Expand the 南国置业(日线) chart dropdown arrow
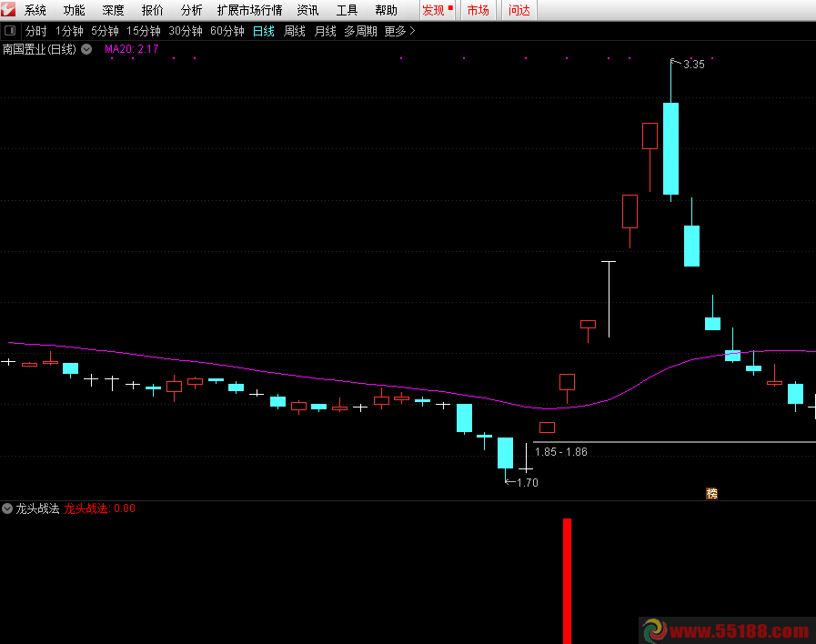816x644 pixels. click(86, 49)
